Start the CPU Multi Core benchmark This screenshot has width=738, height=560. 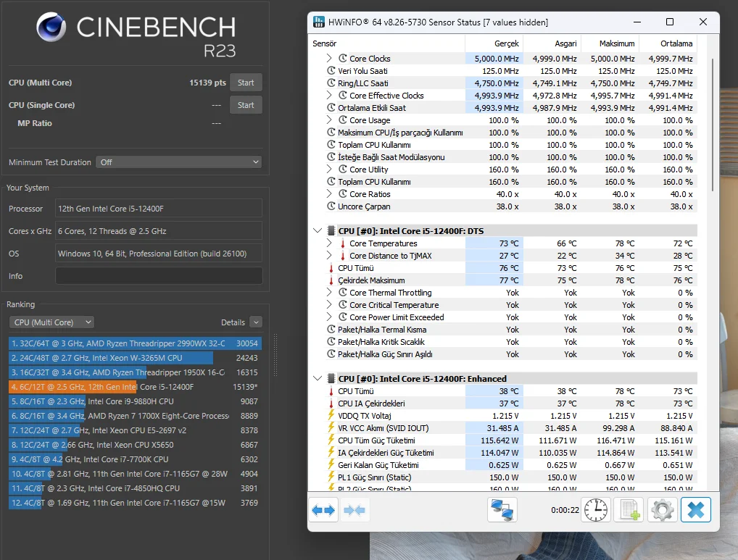246,83
